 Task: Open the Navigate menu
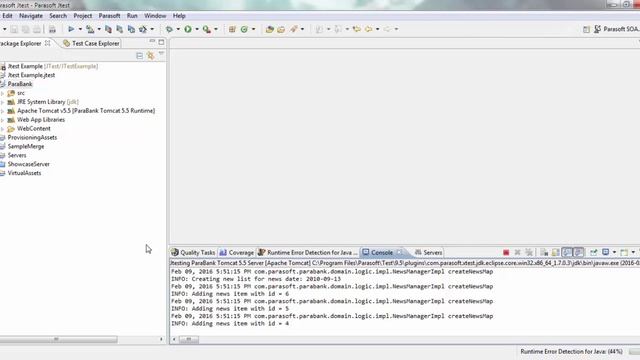click(31, 16)
